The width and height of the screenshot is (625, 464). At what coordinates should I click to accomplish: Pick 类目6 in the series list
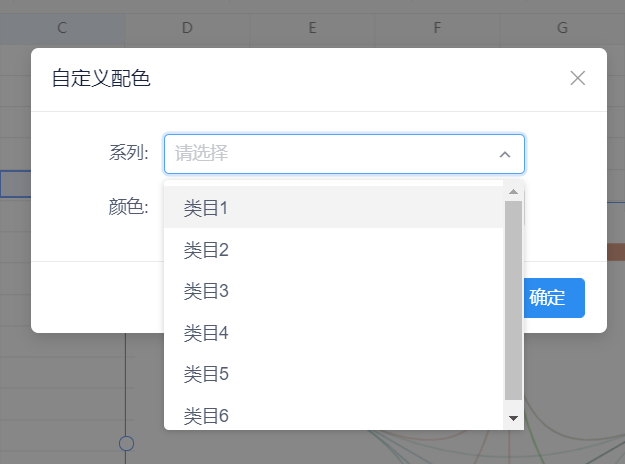[333, 415]
